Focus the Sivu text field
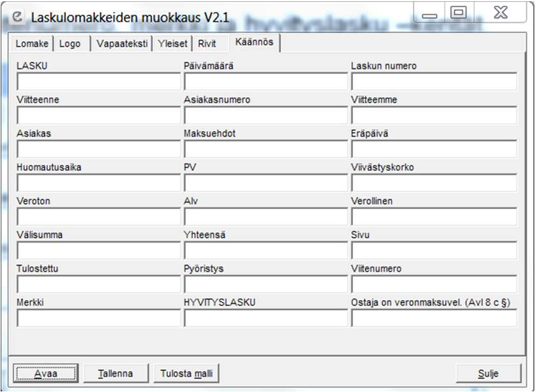535x392 pixels. pos(434,250)
